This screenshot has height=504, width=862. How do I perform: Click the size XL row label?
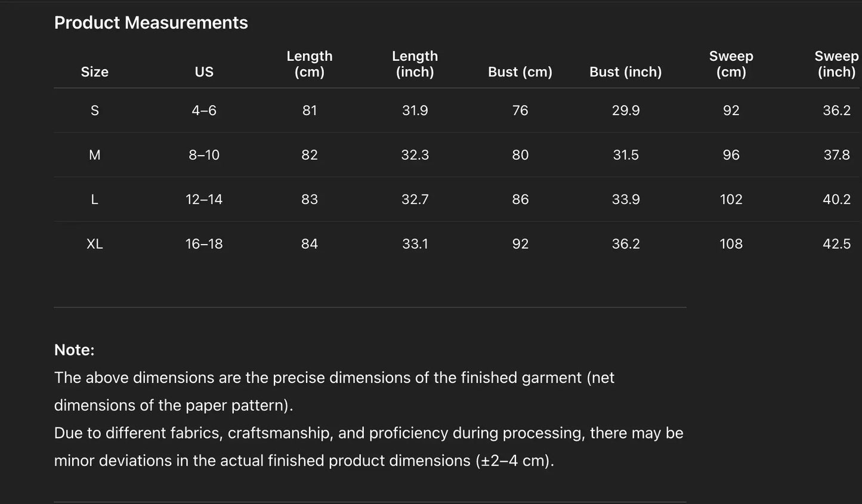95,244
